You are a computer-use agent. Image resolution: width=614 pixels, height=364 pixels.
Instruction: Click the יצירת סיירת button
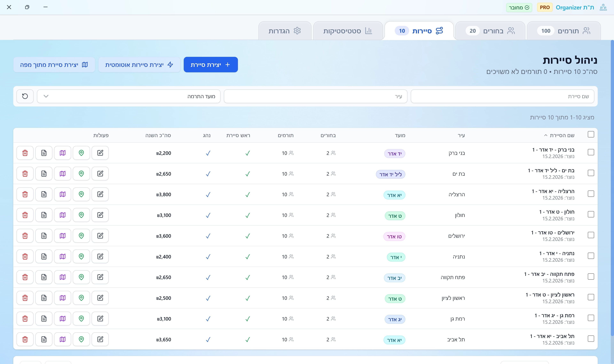(x=210, y=65)
